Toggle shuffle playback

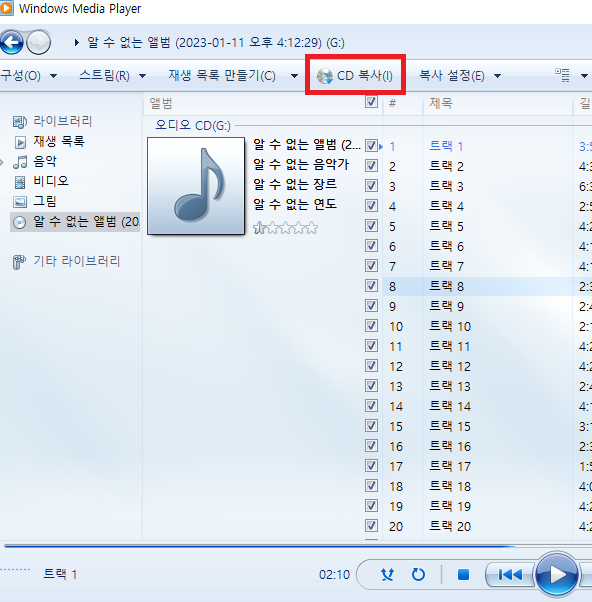click(x=387, y=575)
